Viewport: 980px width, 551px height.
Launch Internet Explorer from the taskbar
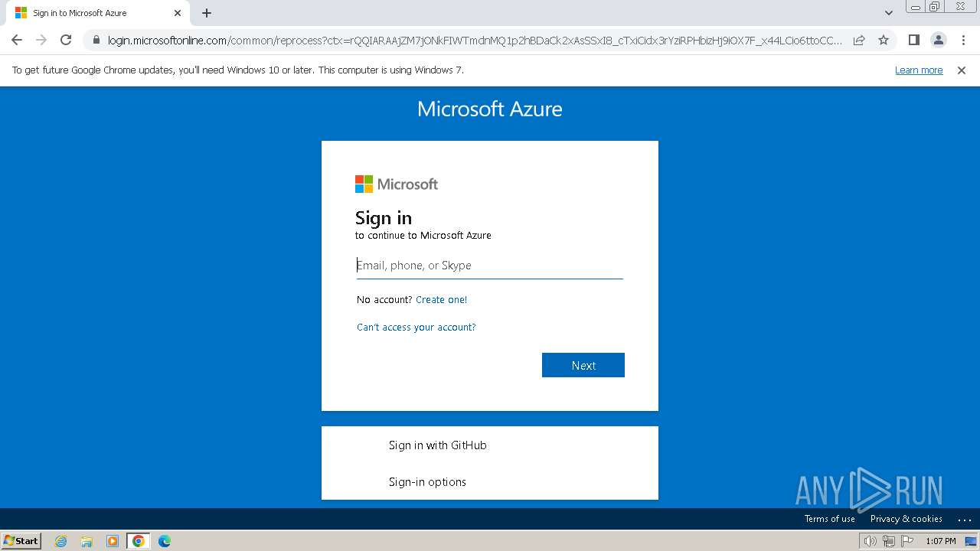point(60,541)
